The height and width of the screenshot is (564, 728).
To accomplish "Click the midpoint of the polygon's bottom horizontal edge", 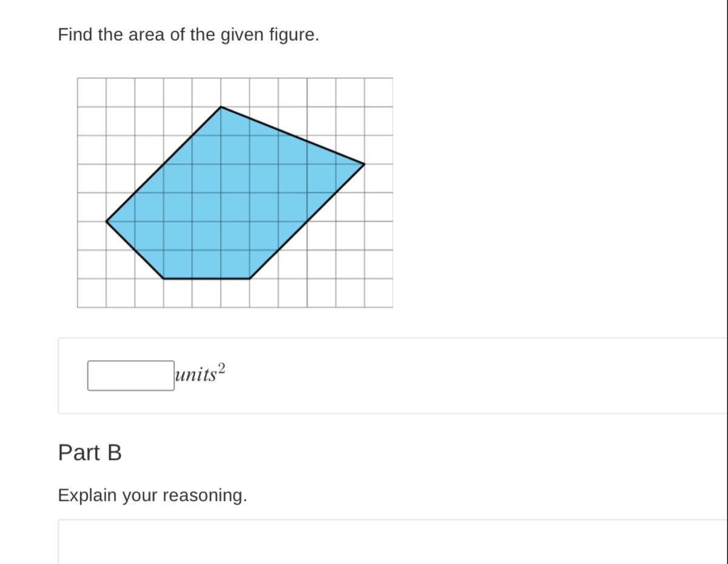I will tap(206, 279).
